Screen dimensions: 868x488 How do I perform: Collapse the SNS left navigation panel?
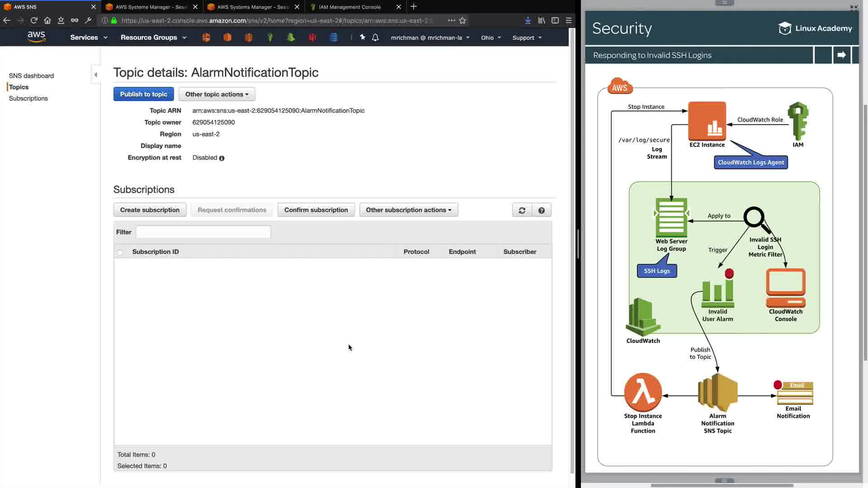pos(95,75)
